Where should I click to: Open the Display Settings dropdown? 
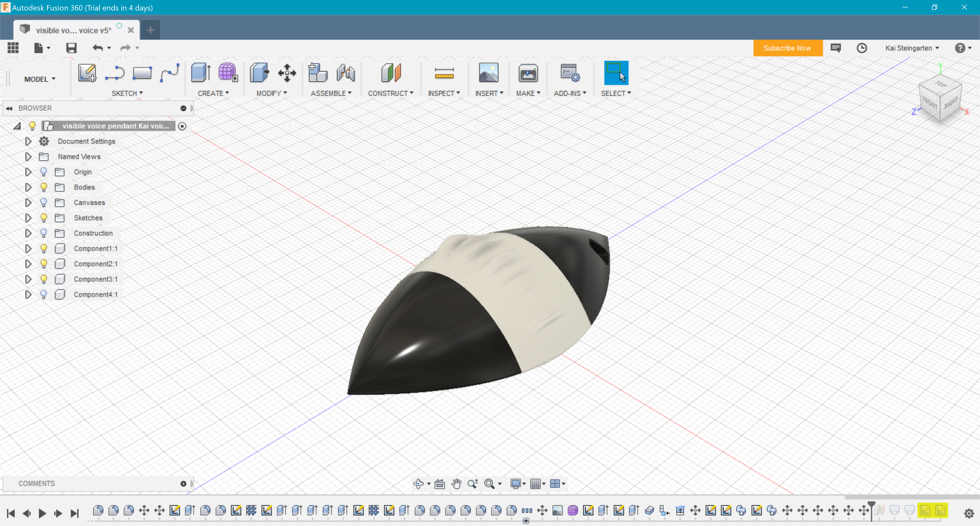pos(518,483)
